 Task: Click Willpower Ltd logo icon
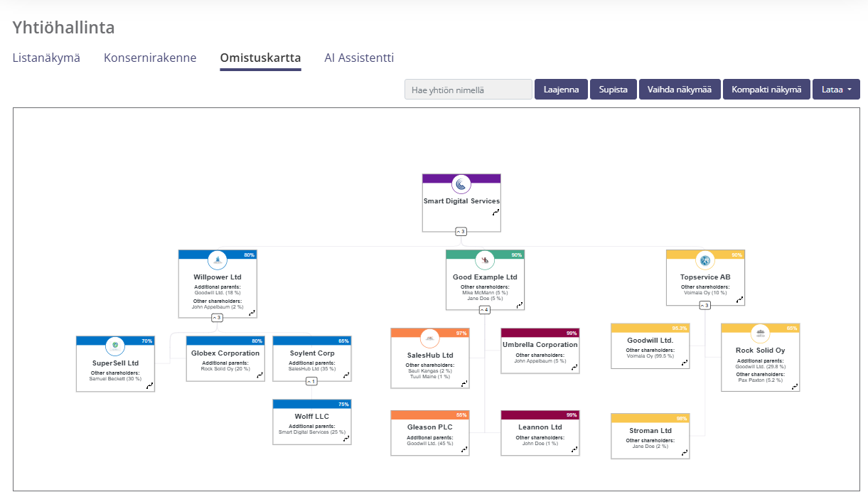pos(218,260)
